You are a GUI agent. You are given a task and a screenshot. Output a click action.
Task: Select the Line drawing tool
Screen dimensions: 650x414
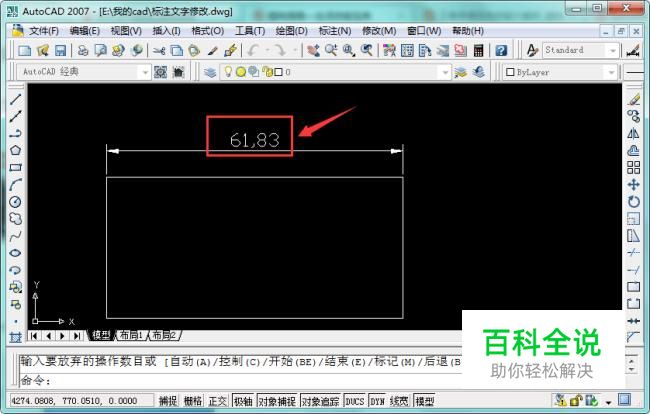(x=15, y=99)
